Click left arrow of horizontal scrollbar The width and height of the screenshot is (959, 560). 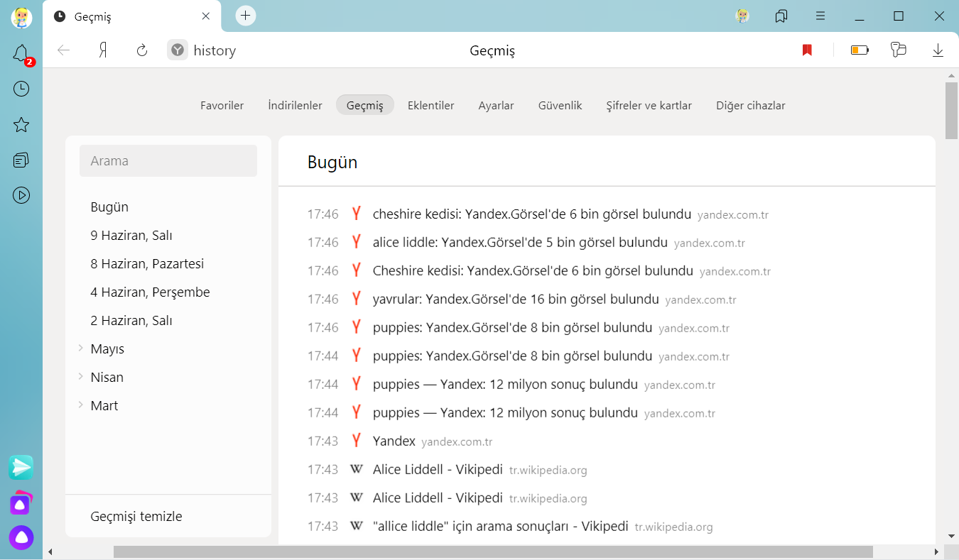pyautogui.click(x=50, y=551)
